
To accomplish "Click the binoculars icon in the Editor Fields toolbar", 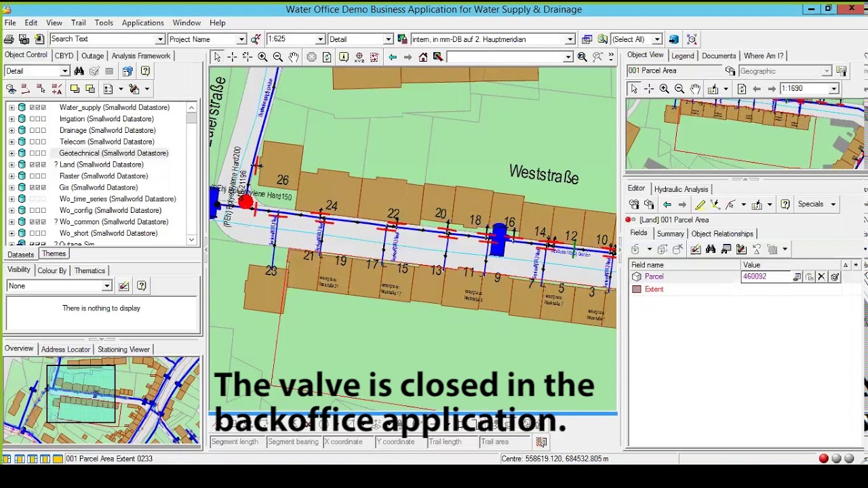I will tap(711, 249).
